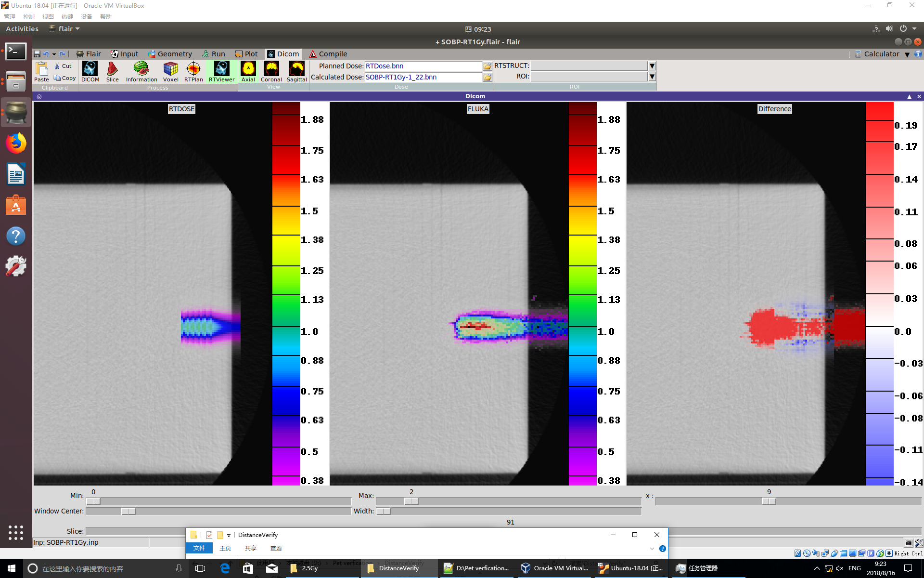Switch to Axial view
The image size is (924, 578).
click(248, 71)
